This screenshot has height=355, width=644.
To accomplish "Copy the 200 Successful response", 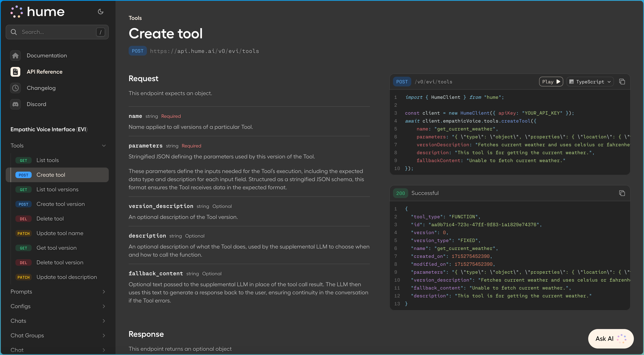I will click(x=622, y=193).
